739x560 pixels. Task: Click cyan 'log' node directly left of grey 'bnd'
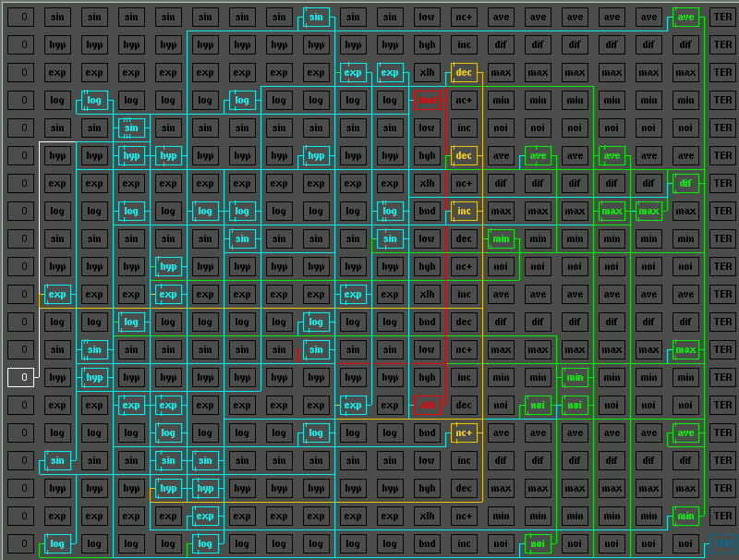390,211
